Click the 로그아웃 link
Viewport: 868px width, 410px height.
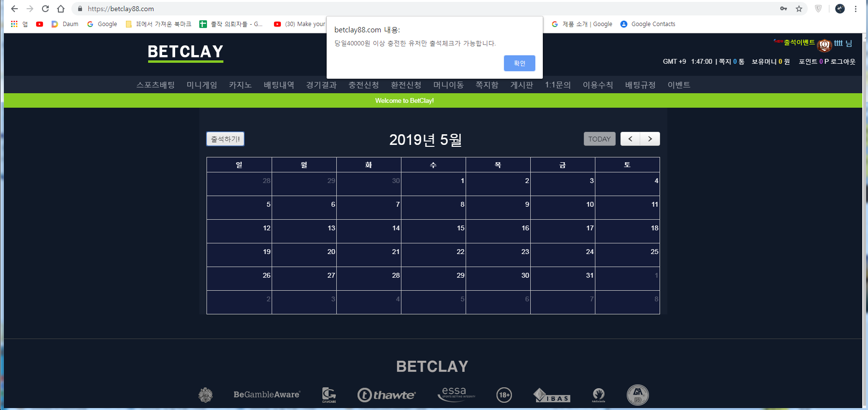point(843,61)
